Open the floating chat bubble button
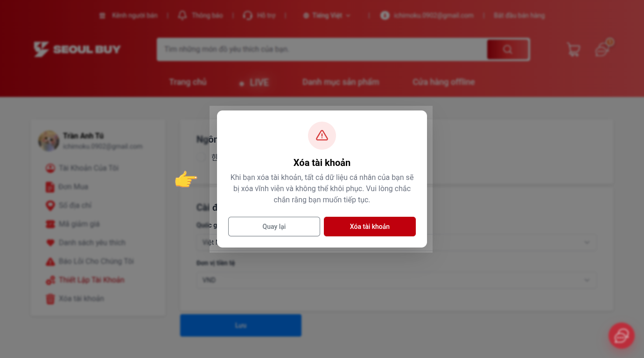 [x=621, y=336]
